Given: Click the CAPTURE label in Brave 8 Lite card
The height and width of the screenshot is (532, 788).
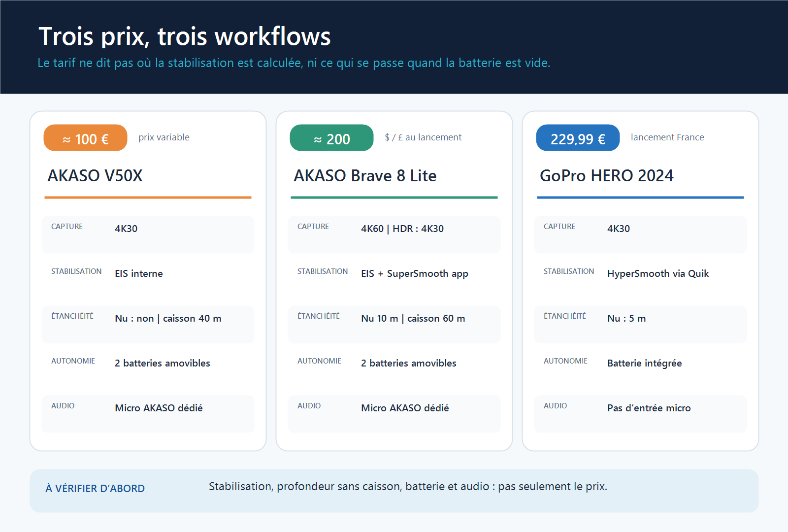Looking at the screenshot, I should click(313, 227).
